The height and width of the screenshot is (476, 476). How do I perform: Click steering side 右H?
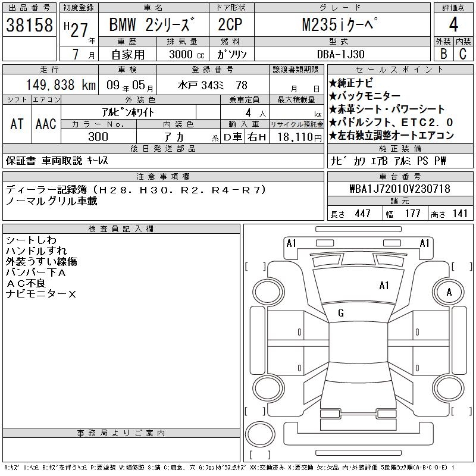click(257, 137)
